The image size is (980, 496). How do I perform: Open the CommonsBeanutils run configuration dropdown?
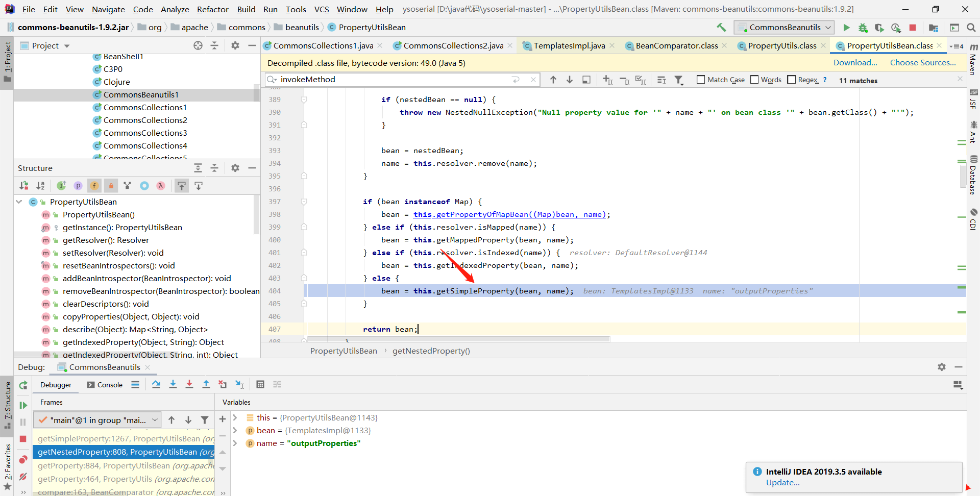[x=784, y=28]
